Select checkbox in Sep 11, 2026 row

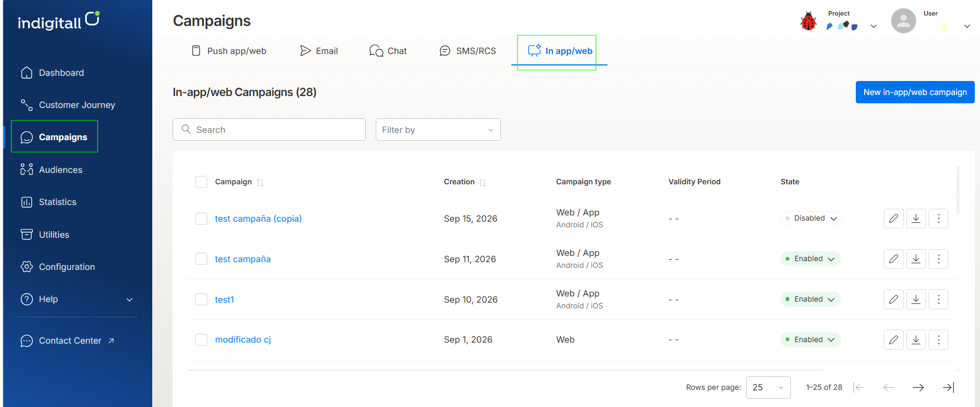point(201,259)
